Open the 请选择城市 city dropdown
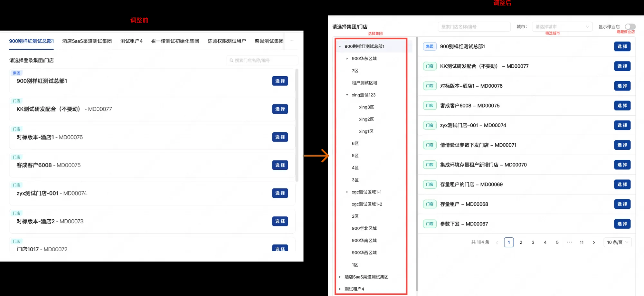Image resolution: width=644 pixels, height=296 pixels. [x=562, y=26]
